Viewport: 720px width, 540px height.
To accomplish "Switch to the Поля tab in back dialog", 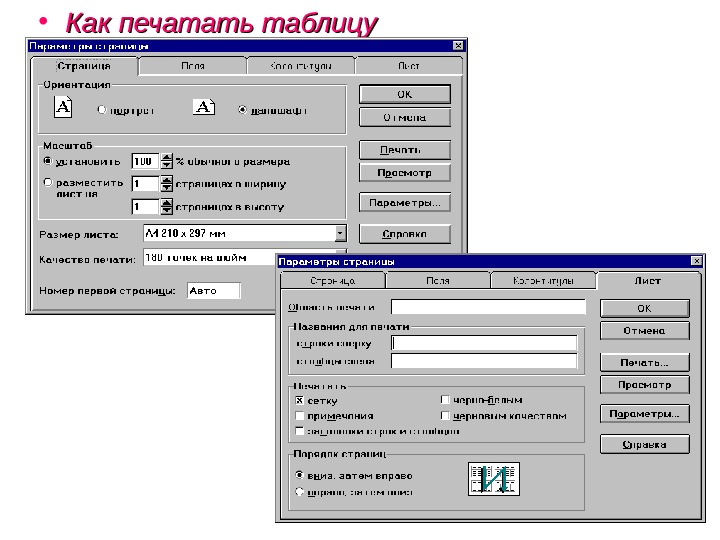I will pos(193,66).
